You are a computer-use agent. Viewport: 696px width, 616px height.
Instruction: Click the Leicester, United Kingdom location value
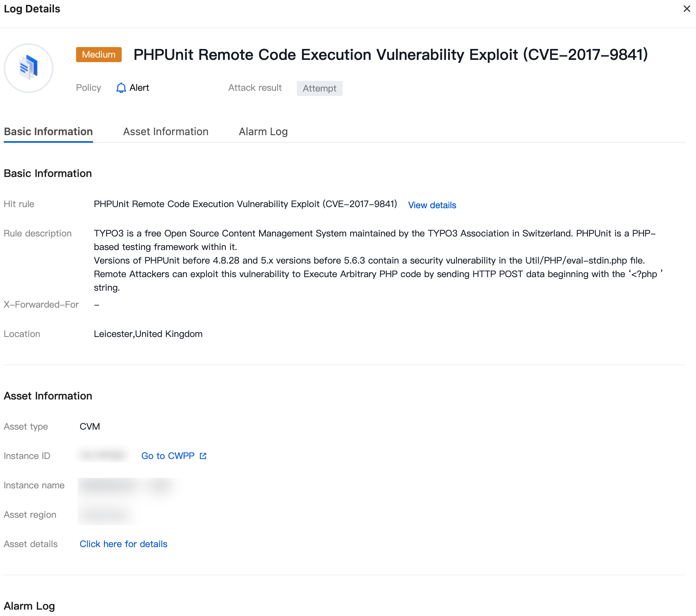pyautogui.click(x=148, y=334)
